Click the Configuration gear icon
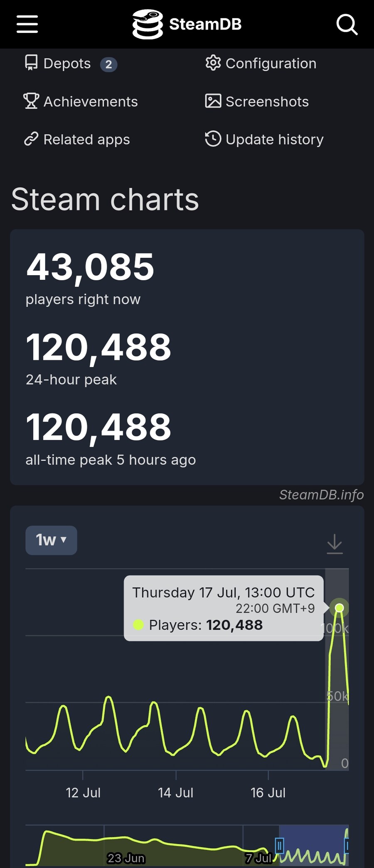Image resolution: width=374 pixels, height=868 pixels. pos(213,63)
